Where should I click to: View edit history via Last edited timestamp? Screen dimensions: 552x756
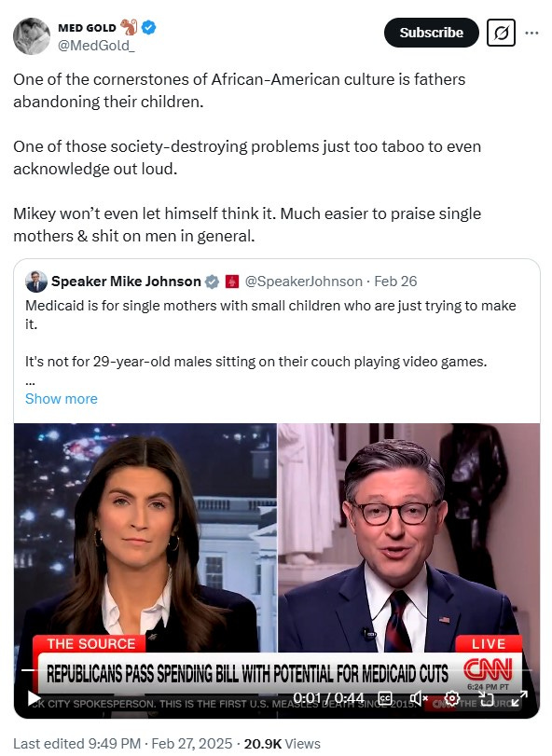(76, 744)
